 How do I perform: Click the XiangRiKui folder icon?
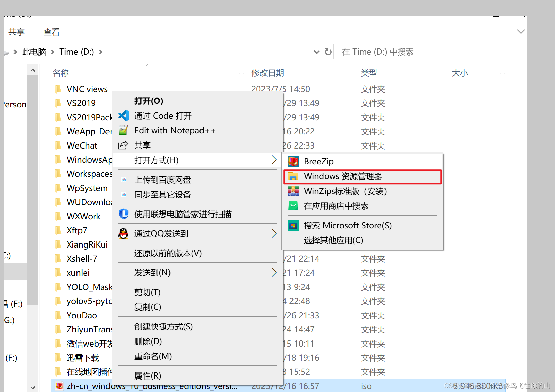pos(58,244)
